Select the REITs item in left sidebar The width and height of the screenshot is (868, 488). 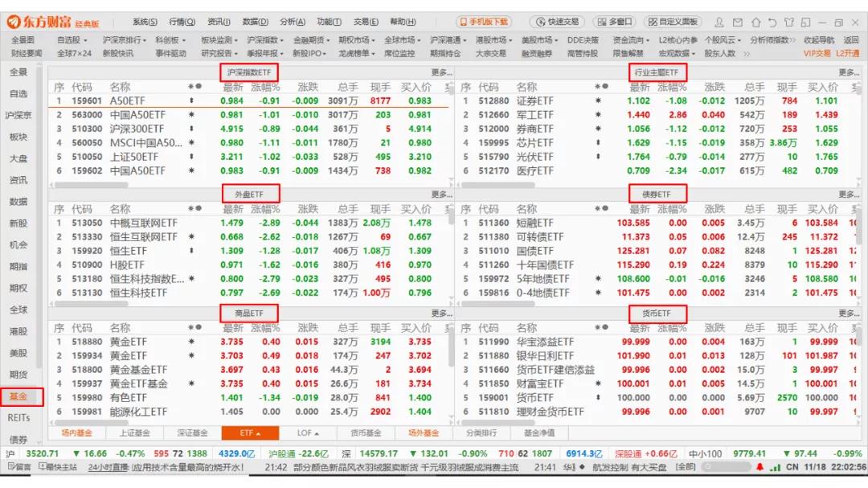pyautogui.click(x=18, y=417)
